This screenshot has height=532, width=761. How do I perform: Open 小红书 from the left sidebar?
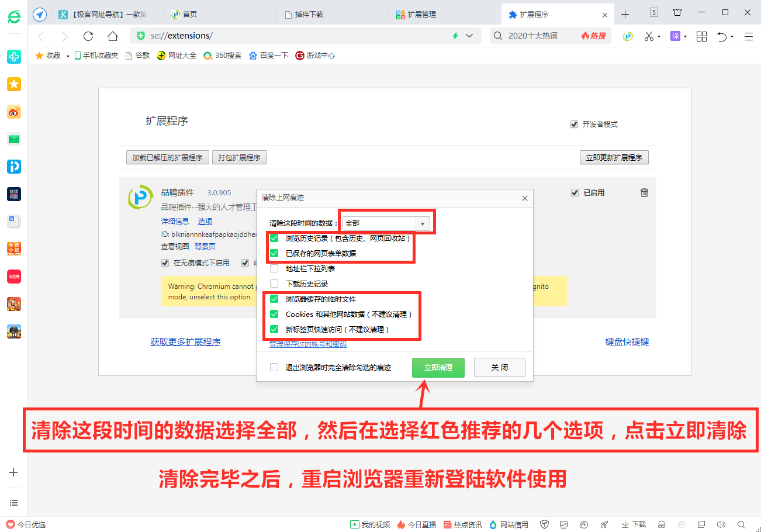pos(13,276)
